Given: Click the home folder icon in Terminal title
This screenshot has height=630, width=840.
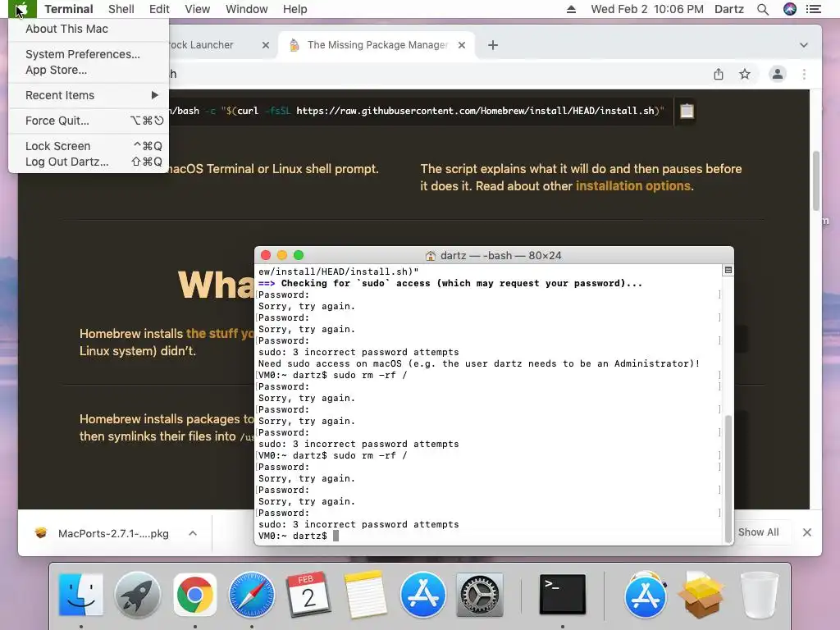Looking at the screenshot, I should point(430,256).
